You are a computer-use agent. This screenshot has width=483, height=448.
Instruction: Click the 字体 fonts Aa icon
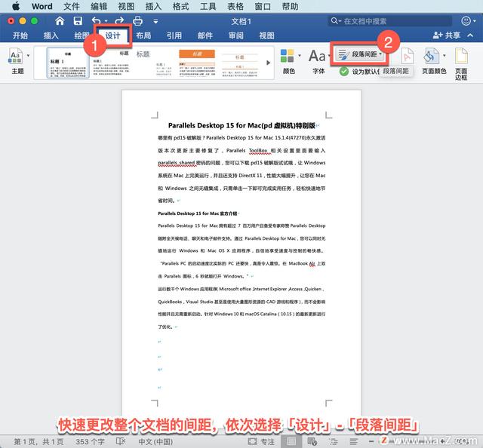point(317,56)
